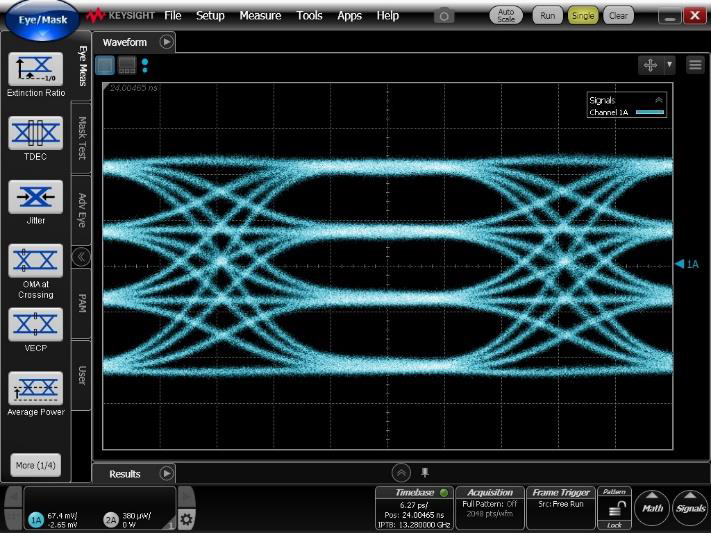The width and height of the screenshot is (711, 533).
Task: Take a screenshot with the camera icon
Action: 443,16
